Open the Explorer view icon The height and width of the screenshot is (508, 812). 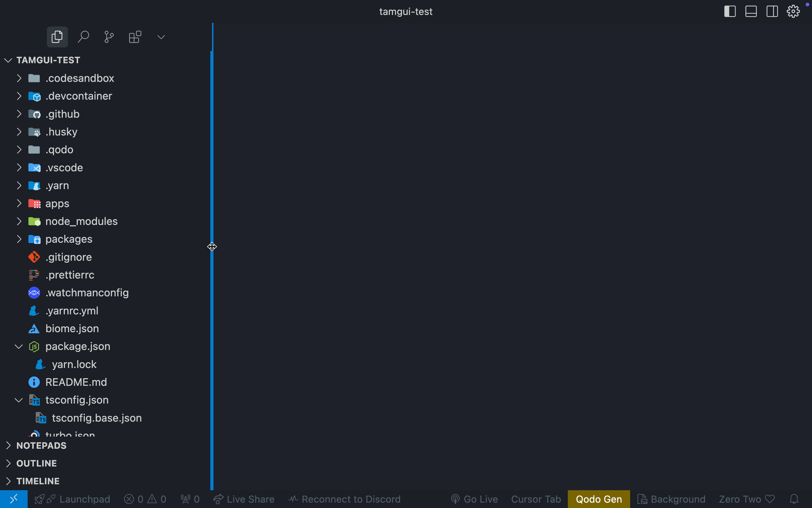pyautogui.click(x=57, y=37)
